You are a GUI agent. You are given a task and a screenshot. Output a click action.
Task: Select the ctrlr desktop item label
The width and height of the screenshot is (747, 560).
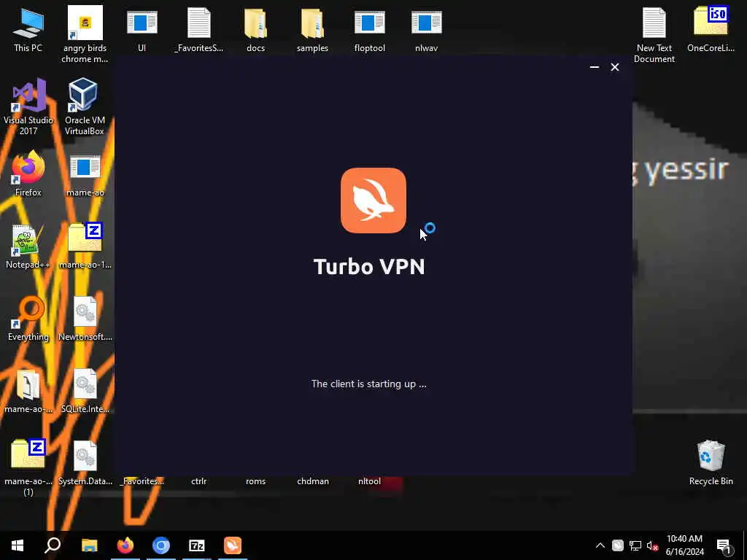click(x=198, y=481)
